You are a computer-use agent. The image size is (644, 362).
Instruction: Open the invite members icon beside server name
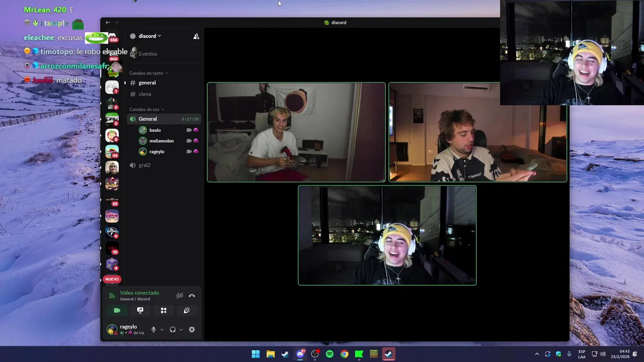[196, 36]
